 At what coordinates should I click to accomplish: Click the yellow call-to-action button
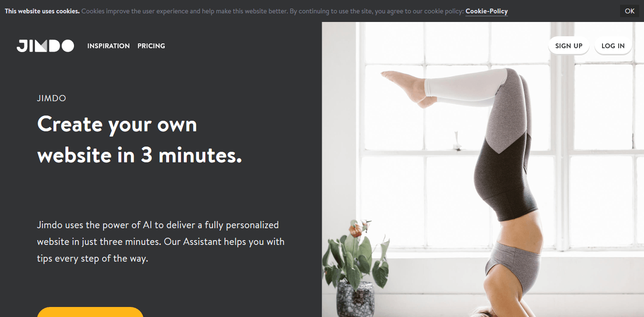tap(90, 312)
